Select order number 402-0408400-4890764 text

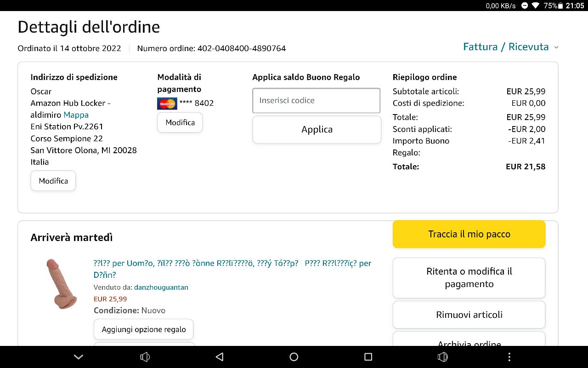coord(242,48)
